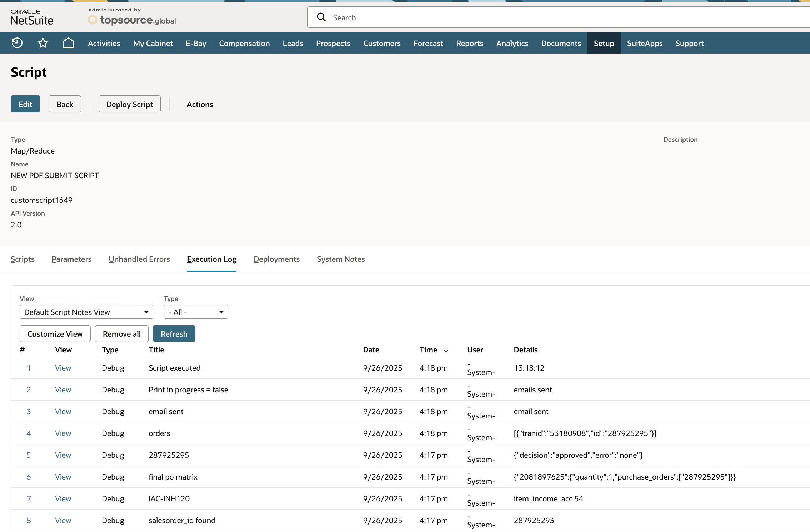This screenshot has height=532, width=810.
Task: Sort by the Title column header
Action: 156,350
